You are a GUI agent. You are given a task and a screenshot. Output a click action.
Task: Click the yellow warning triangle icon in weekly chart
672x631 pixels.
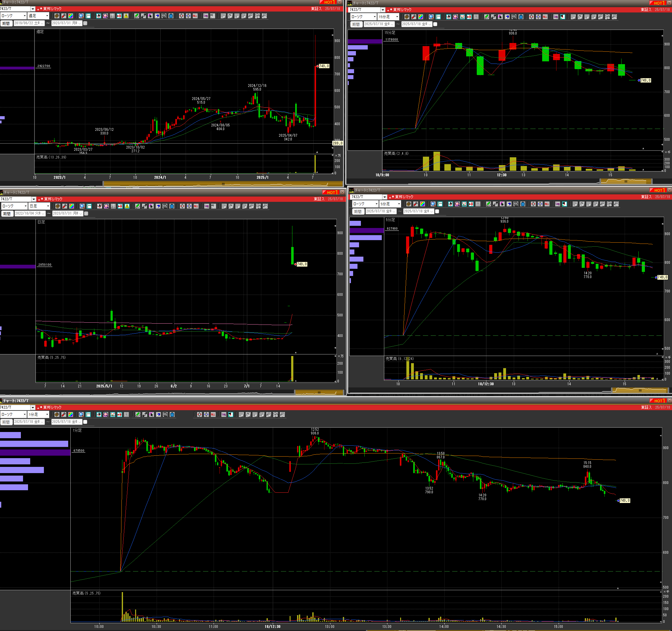(x=126, y=16)
